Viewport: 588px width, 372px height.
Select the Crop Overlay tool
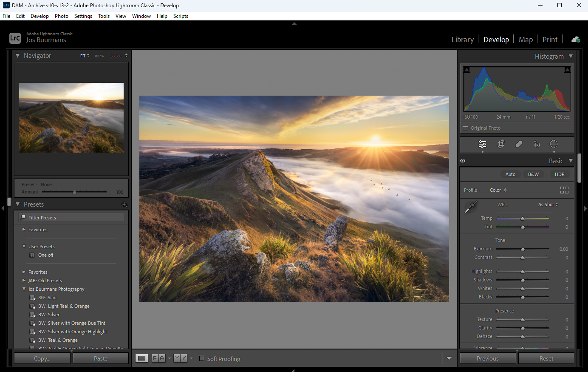pos(500,144)
